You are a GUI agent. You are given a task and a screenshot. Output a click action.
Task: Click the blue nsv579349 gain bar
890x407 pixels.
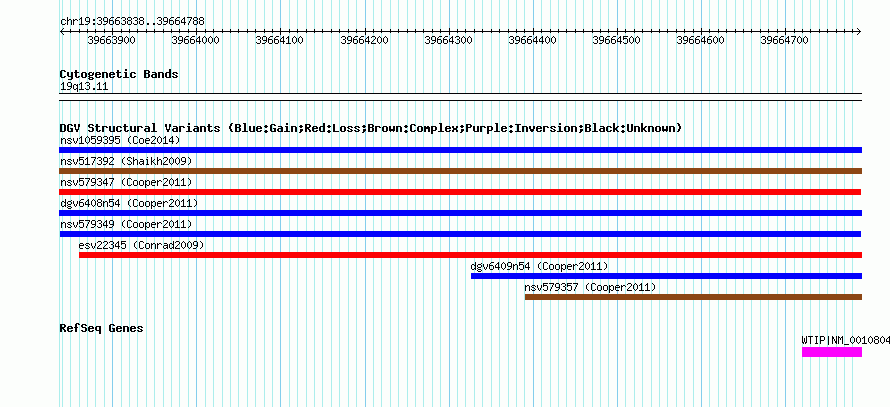tap(460, 234)
